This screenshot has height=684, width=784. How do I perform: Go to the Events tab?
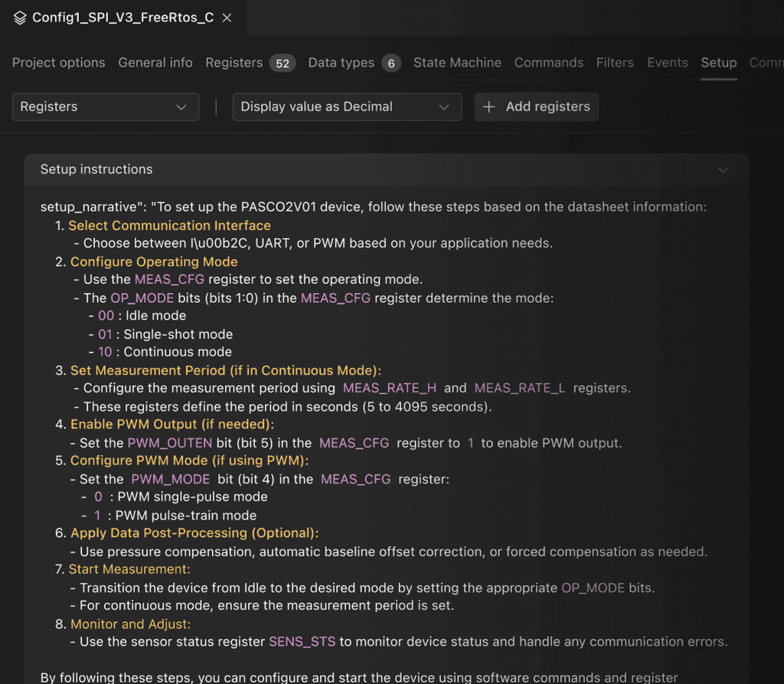click(668, 63)
